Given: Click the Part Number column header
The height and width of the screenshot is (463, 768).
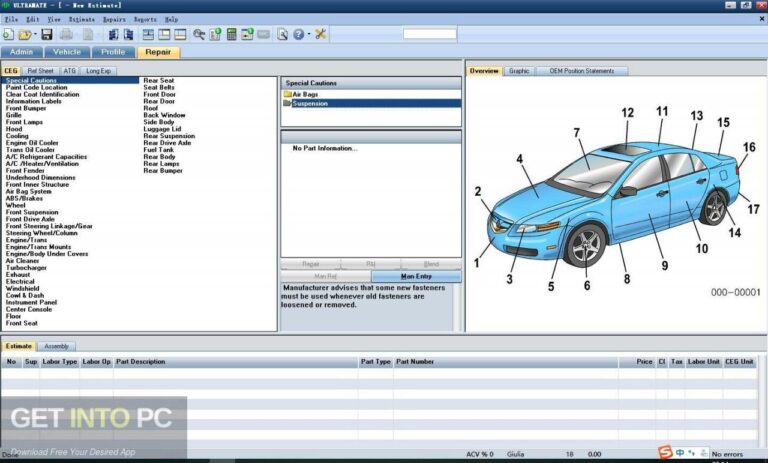Looking at the screenshot, I should 505,362.
